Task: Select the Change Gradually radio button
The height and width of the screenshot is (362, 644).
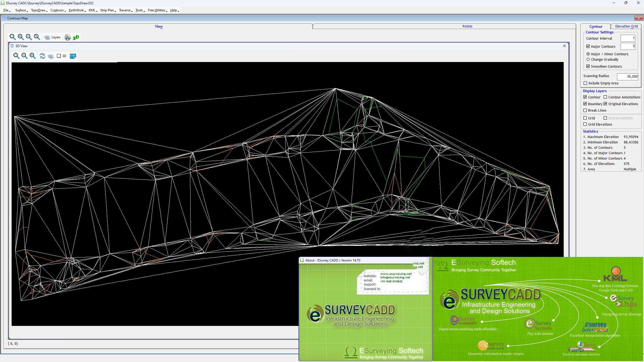Action: [x=588, y=59]
